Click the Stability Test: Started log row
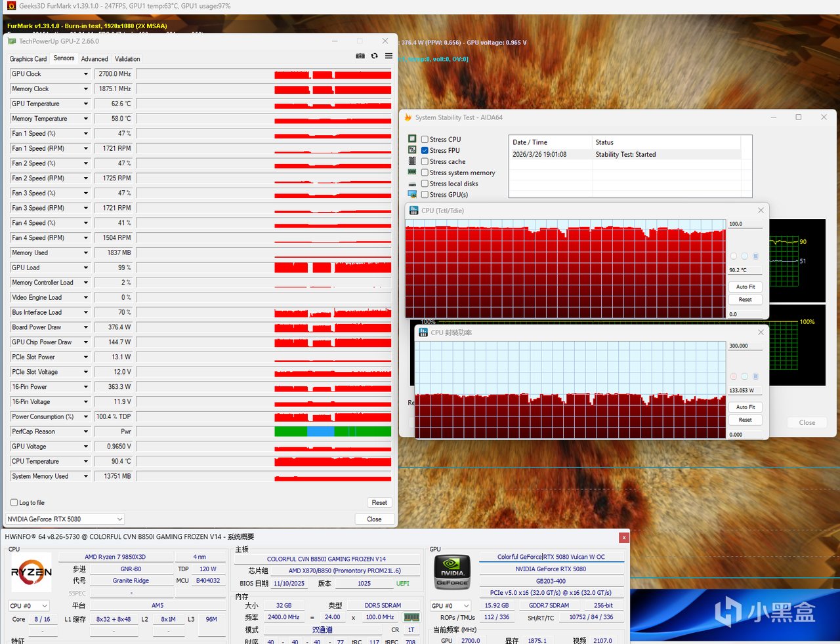Image resolution: width=840 pixels, height=644 pixels. click(625, 155)
